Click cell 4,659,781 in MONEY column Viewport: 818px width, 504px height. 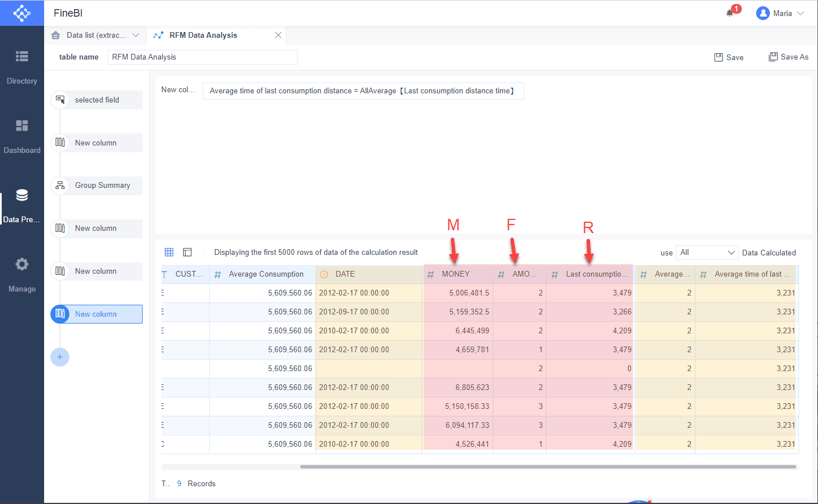tap(458, 349)
